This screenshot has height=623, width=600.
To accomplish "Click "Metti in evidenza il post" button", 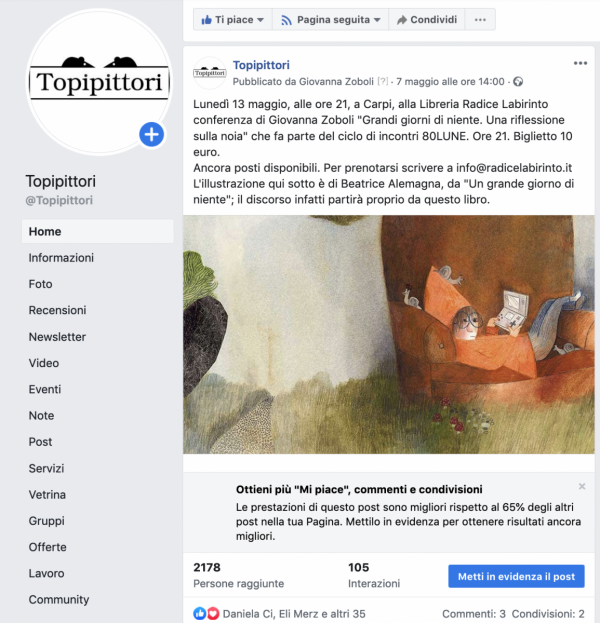I will (516, 576).
